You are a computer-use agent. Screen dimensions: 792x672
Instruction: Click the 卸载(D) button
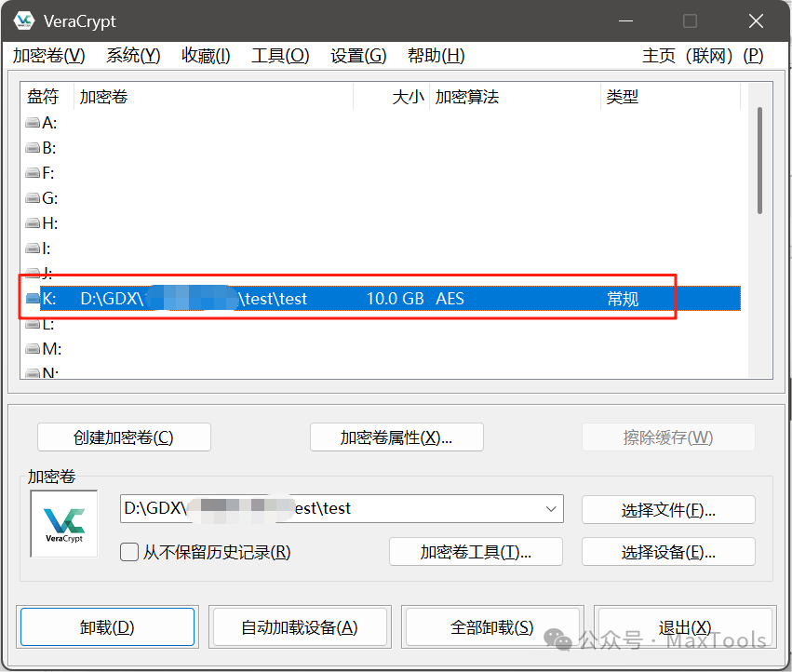107,627
